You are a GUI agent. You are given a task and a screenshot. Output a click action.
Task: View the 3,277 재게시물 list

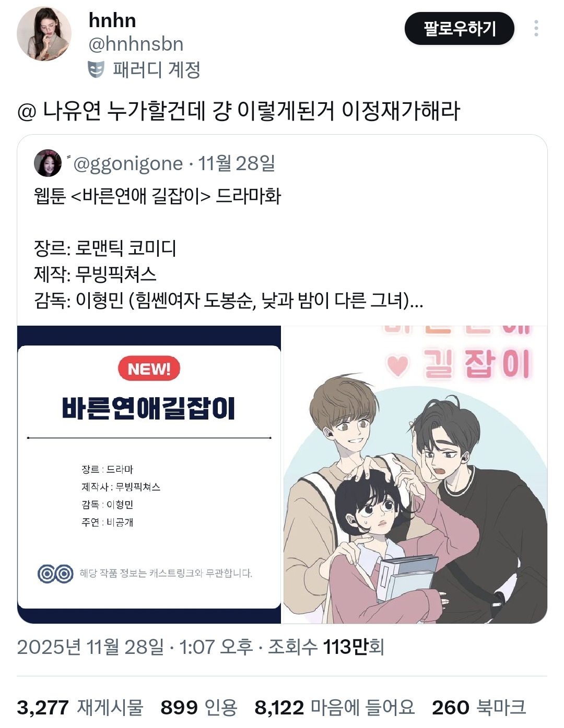tap(80, 708)
